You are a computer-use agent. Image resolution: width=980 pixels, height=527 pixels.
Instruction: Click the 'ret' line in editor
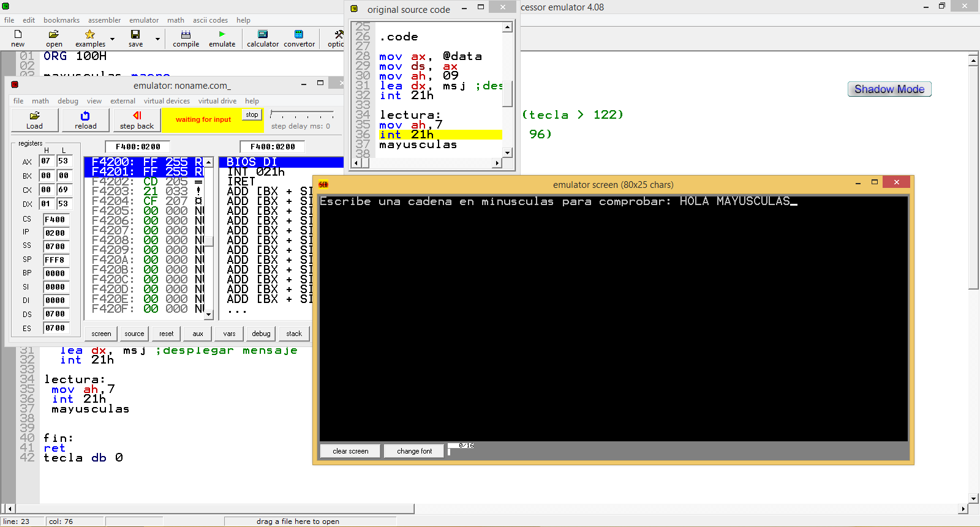tap(55, 448)
